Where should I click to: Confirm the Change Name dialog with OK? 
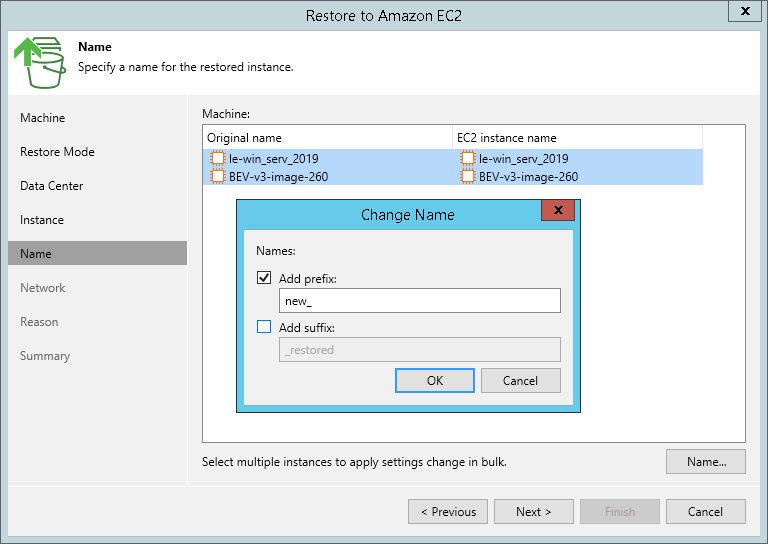435,380
